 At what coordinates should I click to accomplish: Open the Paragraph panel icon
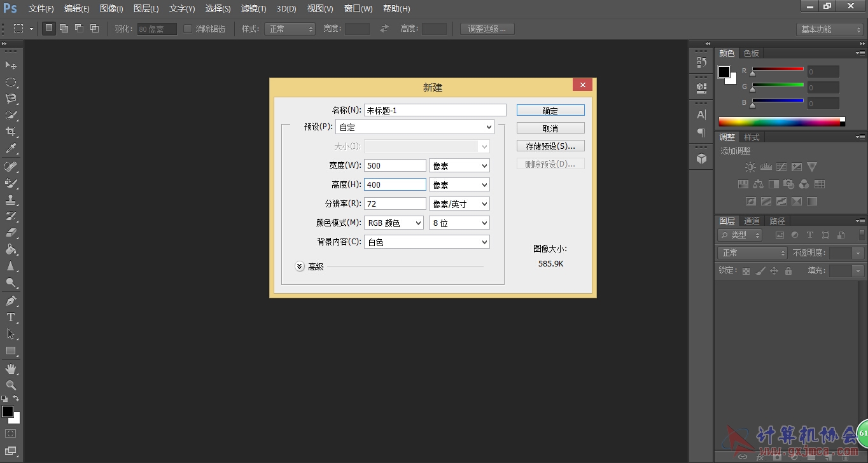pyautogui.click(x=701, y=132)
